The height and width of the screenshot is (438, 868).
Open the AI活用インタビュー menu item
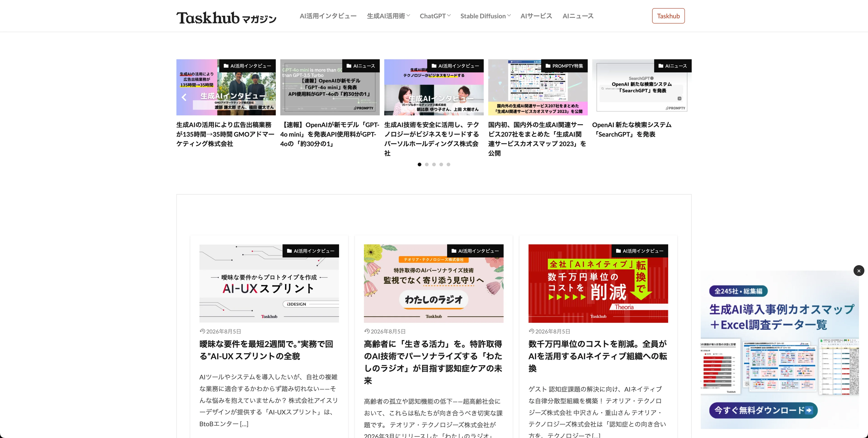click(328, 16)
